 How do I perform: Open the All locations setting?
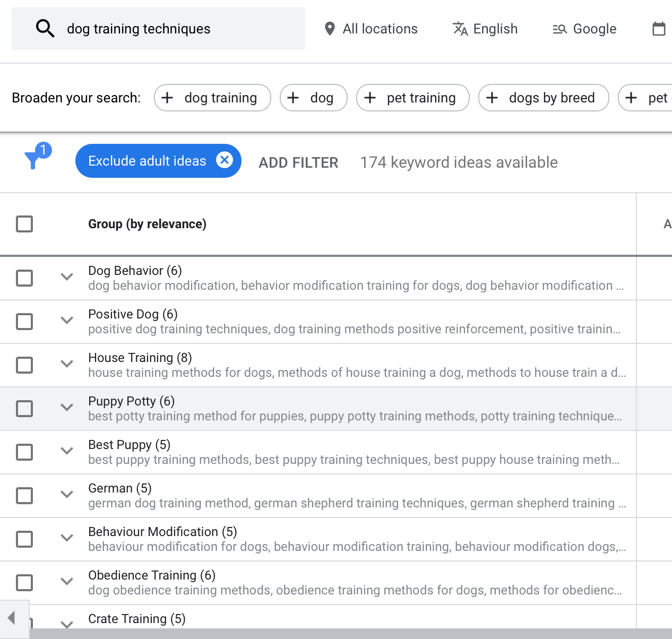tap(371, 29)
